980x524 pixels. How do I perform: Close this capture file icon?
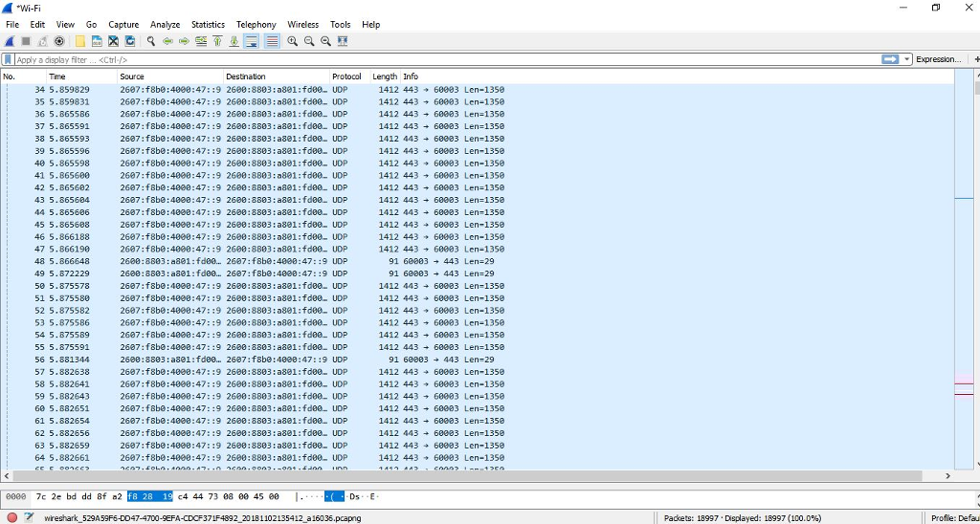point(113,41)
